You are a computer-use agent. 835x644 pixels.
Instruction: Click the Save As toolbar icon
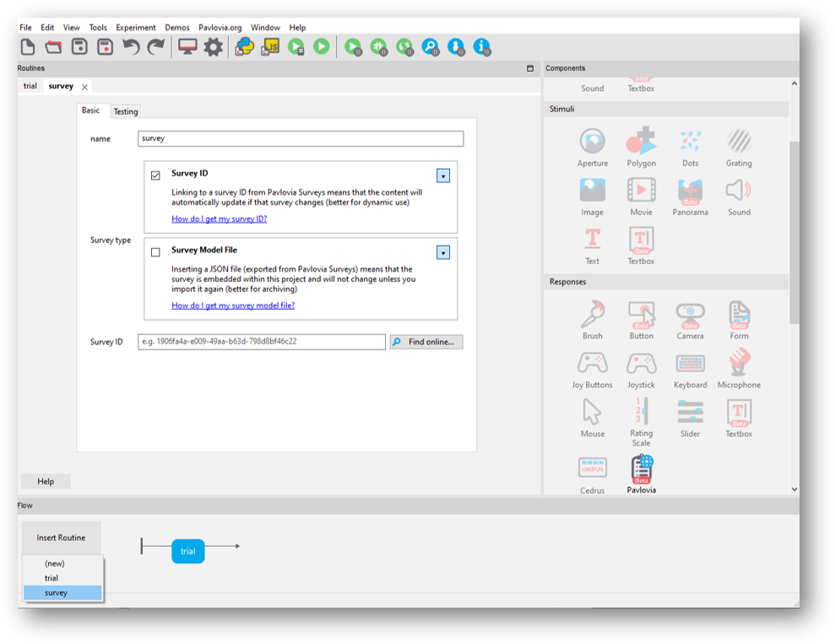[x=105, y=46]
